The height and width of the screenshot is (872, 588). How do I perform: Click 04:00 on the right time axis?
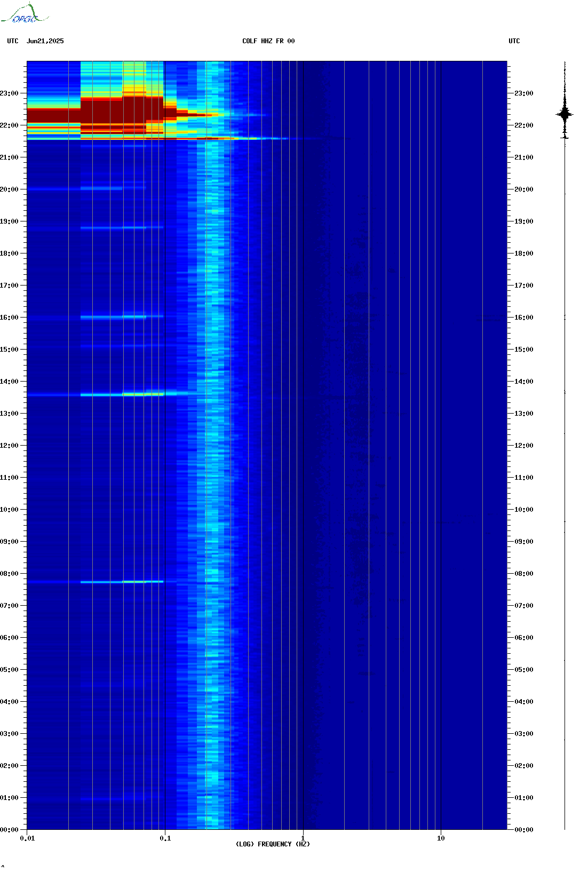(523, 702)
